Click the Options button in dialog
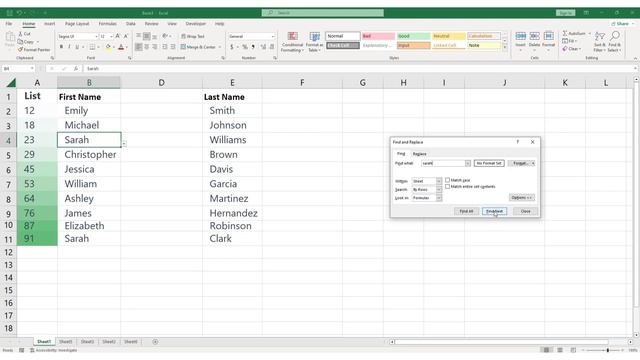This screenshot has height=360, width=640. coord(522,198)
